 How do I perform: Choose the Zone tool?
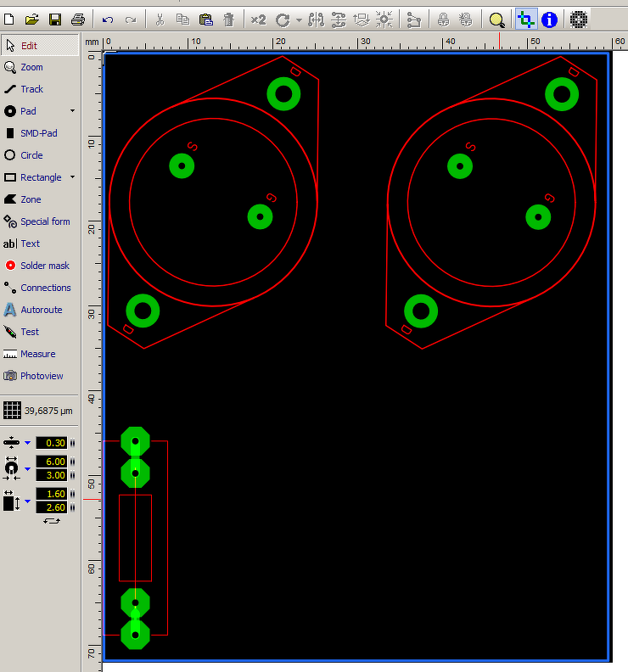pos(40,199)
